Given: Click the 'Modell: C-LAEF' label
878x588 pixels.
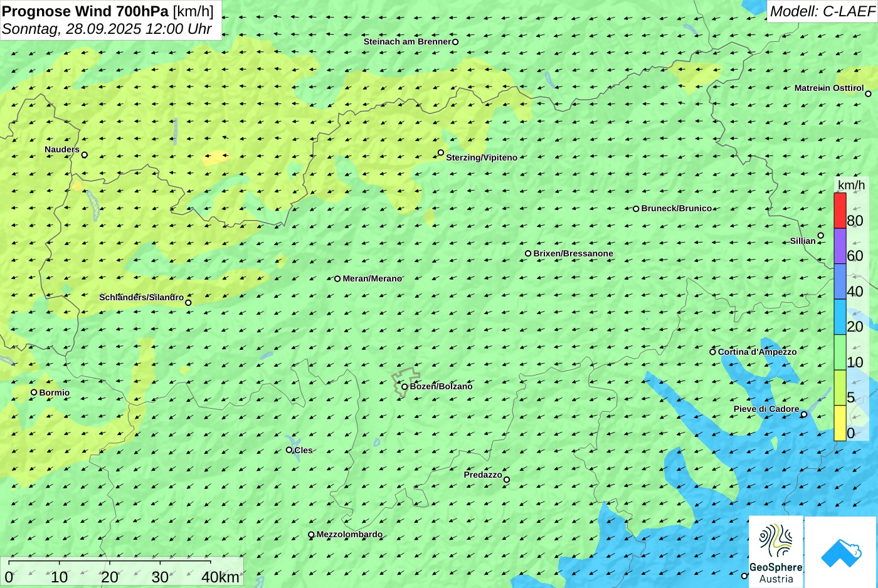Looking at the screenshot, I should pyautogui.click(x=822, y=11).
